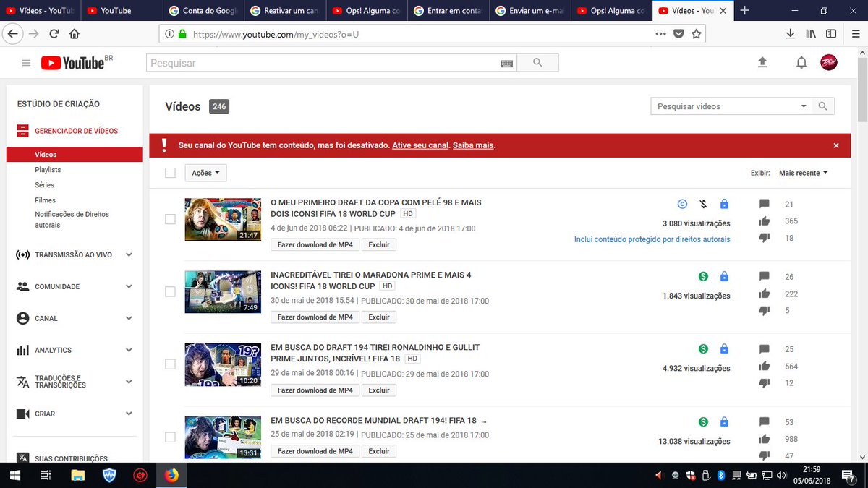Open the Em busca do Draft 194 Ronaldinho title
Screen dimensions: 868x488
click(x=375, y=353)
